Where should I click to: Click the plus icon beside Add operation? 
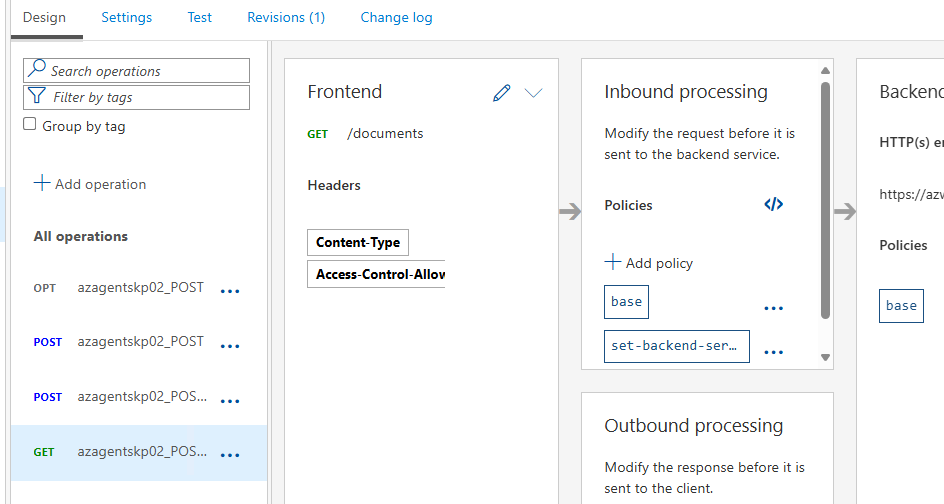[42, 182]
